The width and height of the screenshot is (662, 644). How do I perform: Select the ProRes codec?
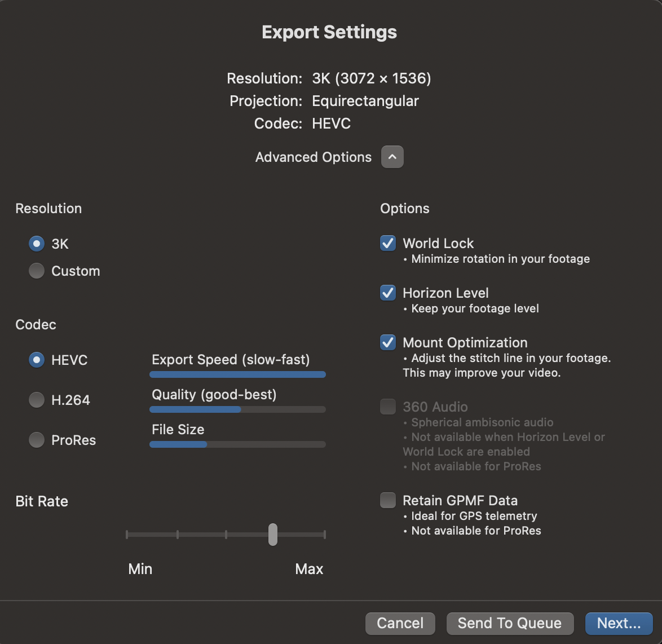click(x=36, y=440)
